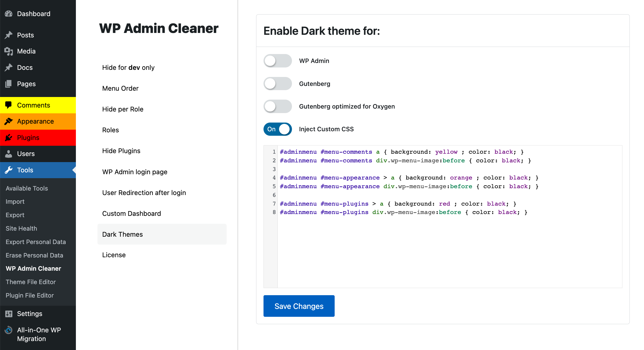Click the All-in-One WP Migration icon
644x350 pixels.
tap(9, 330)
